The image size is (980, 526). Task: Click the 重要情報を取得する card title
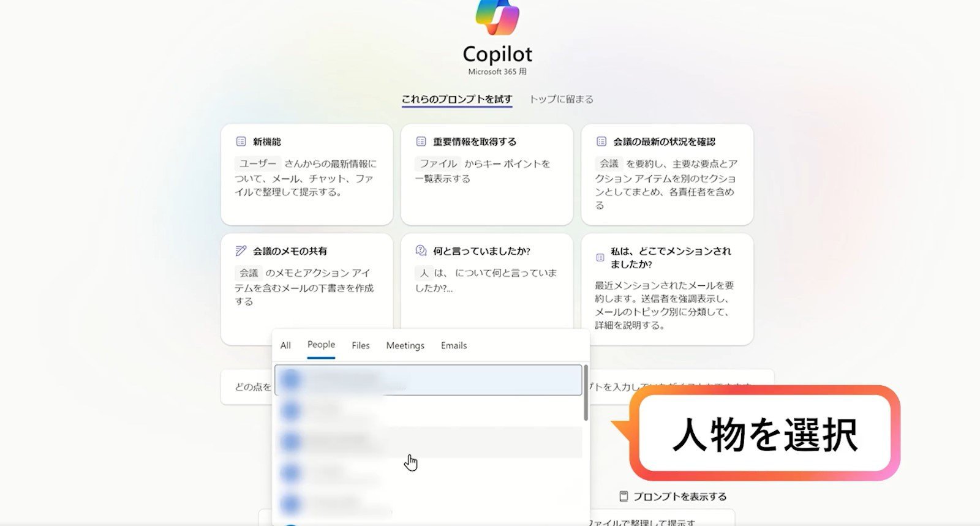pyautogui.click(x=475, y=141)
